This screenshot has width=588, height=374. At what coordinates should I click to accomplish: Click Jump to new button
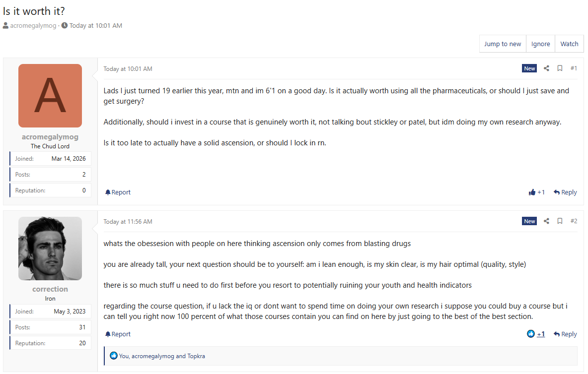pos(503,44)
